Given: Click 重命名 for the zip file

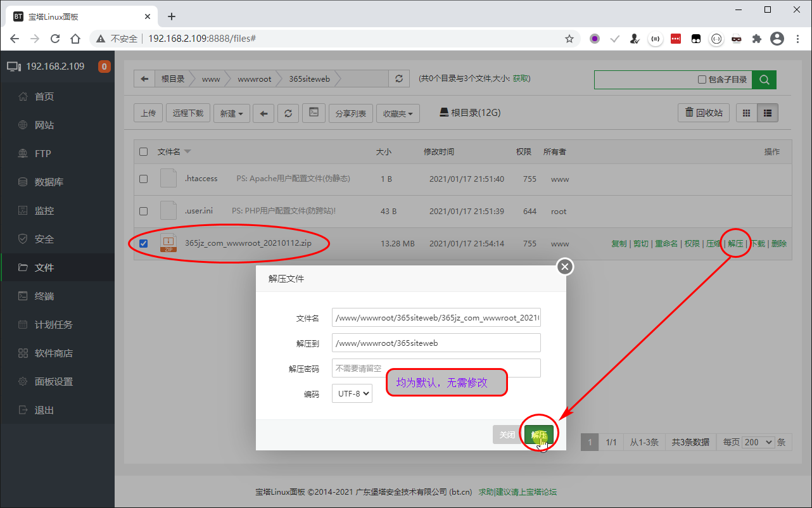Looking at the screenshot, I should click(666, 244).
